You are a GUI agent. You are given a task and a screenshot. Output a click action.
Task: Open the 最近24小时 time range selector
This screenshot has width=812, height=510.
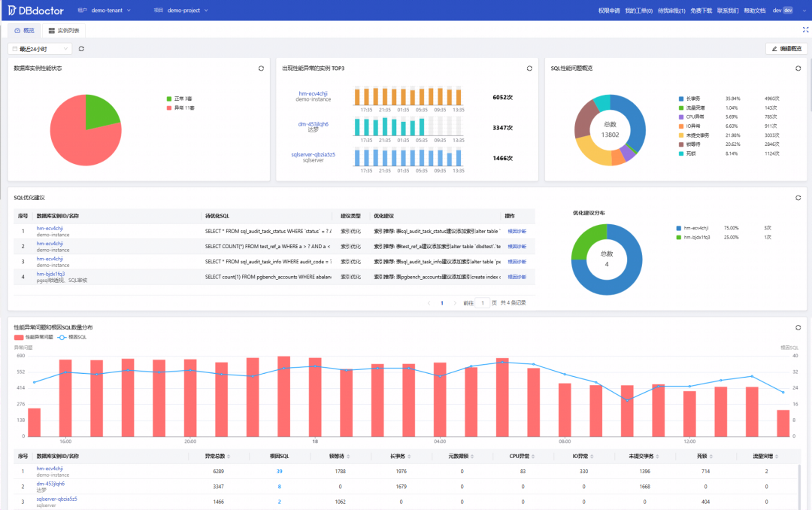pos(39,49)
